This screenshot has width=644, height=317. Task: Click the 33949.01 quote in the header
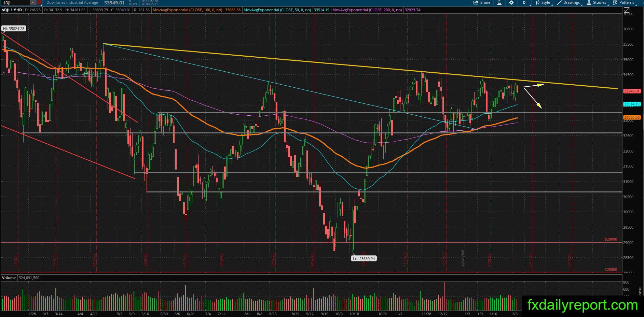pyautogui.click(x=114, y=3)
